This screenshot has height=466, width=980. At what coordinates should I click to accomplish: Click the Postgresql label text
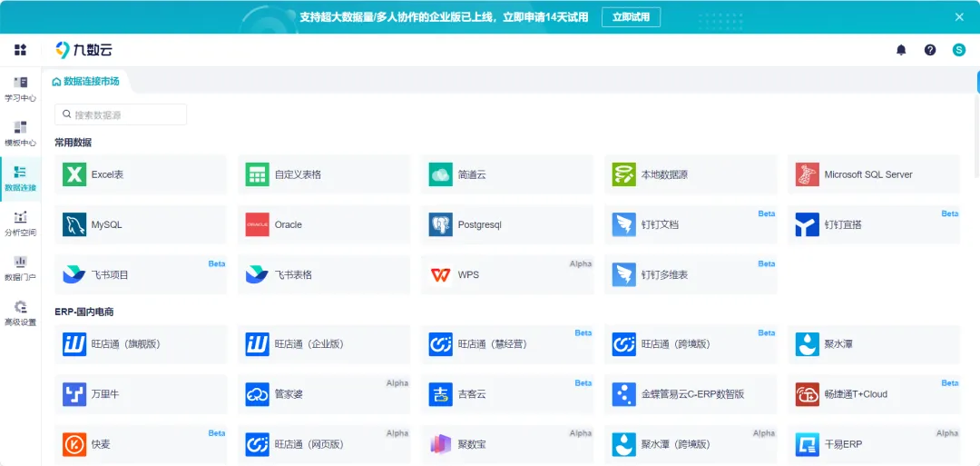[480, 224]
